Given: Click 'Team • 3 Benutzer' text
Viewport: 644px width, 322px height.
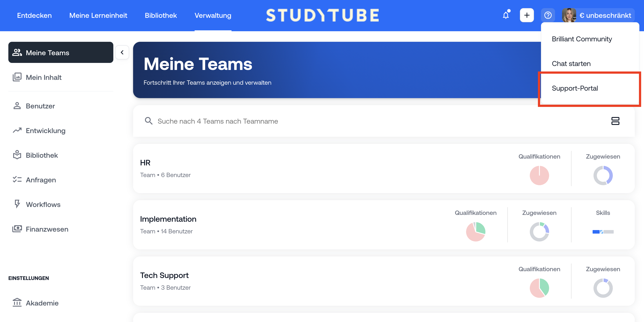Looking at the screenshot, I should pos(165,287).
